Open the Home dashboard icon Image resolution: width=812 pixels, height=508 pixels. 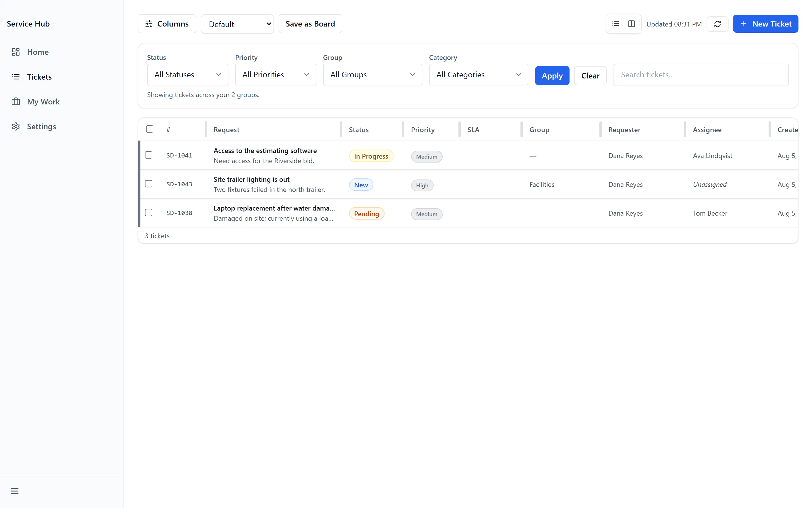pos(16,52)
